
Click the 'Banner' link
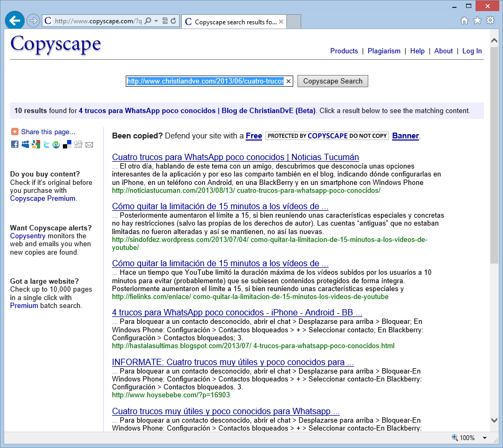(x=405, y=136)
